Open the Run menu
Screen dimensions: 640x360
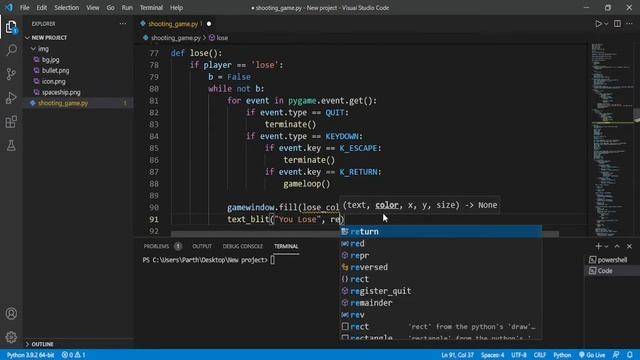coord(127,8)
